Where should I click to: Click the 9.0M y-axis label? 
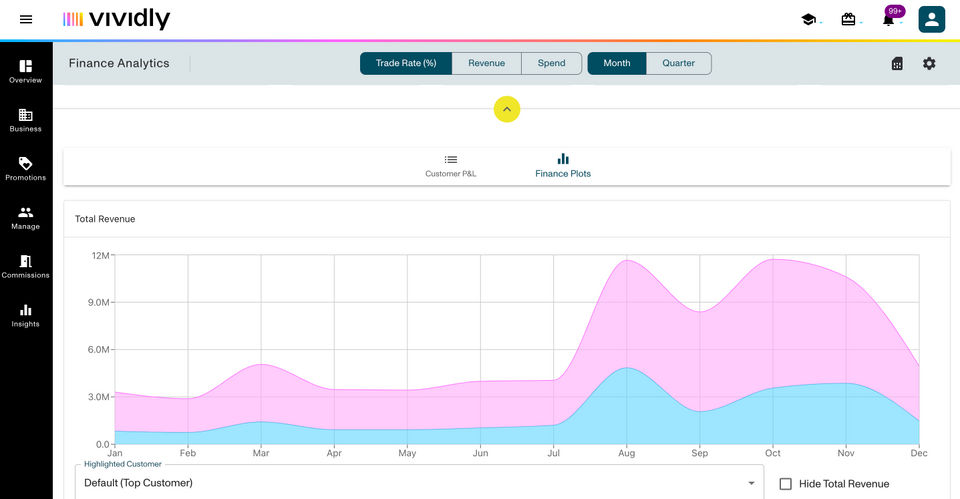coord(97,302)
